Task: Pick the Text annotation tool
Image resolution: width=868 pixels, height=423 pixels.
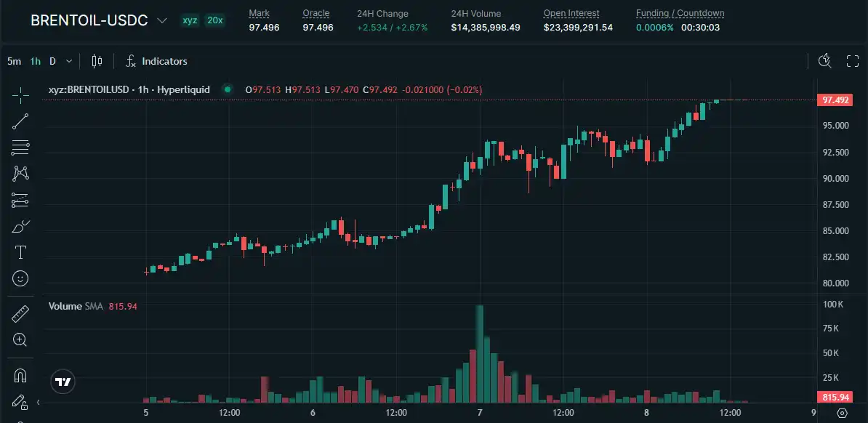Action: pyautogui.click(x=20, y=252)
